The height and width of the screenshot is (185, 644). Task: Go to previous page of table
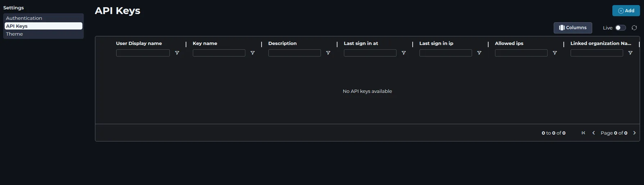593,133
